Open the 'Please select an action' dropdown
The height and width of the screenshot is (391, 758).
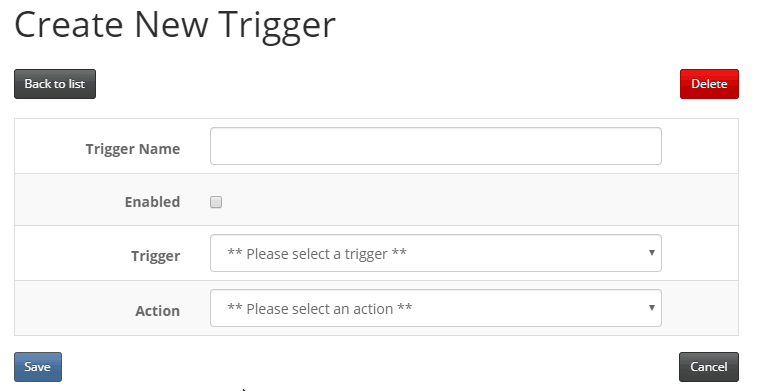(436, 308)
